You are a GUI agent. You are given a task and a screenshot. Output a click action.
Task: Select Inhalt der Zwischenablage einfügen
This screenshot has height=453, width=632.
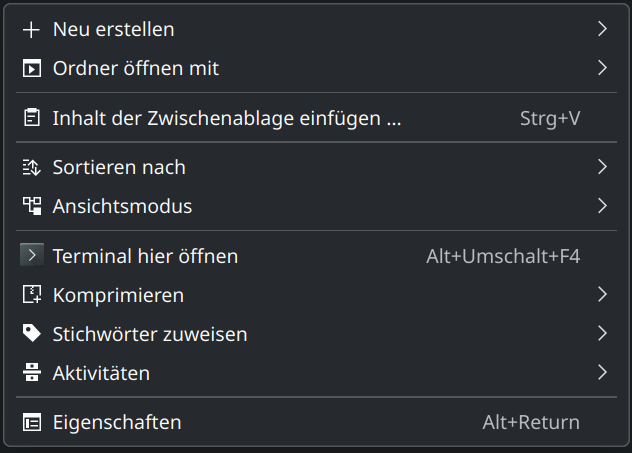(226, 118)
